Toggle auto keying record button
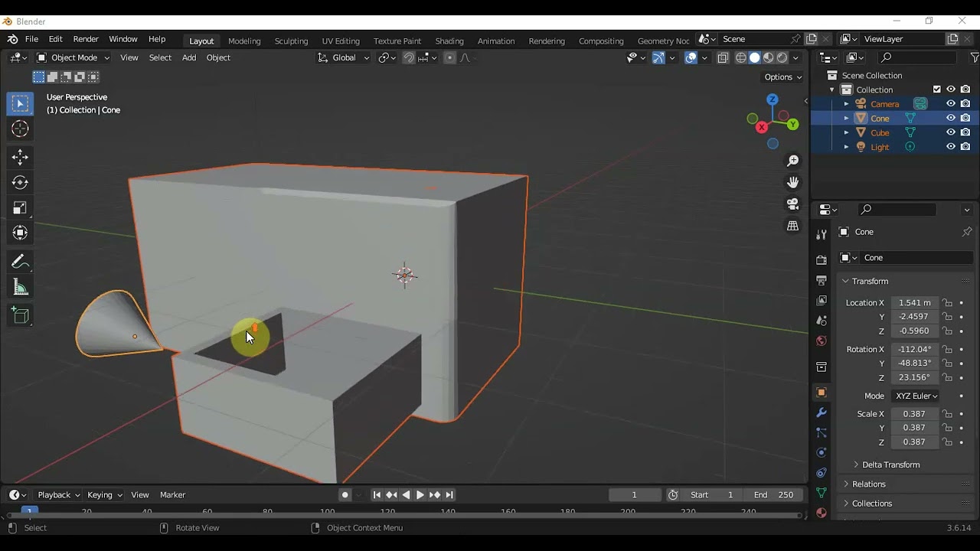The height and width of the screenshot is (551, 980). (345, 495)
